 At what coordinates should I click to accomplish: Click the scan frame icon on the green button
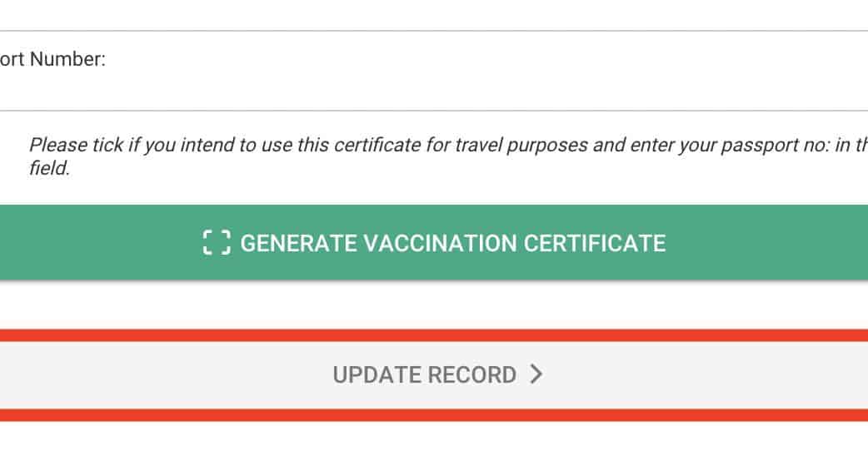tap(217, 243)
